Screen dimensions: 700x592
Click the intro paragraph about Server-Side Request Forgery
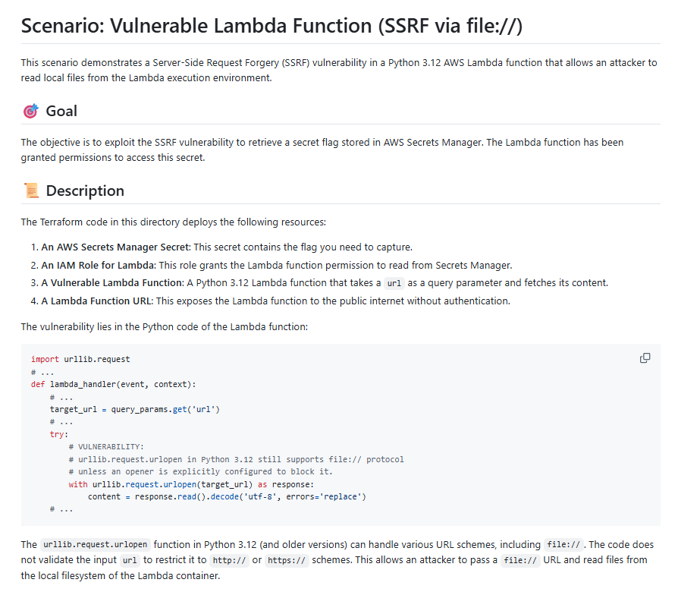pos(339,70)
